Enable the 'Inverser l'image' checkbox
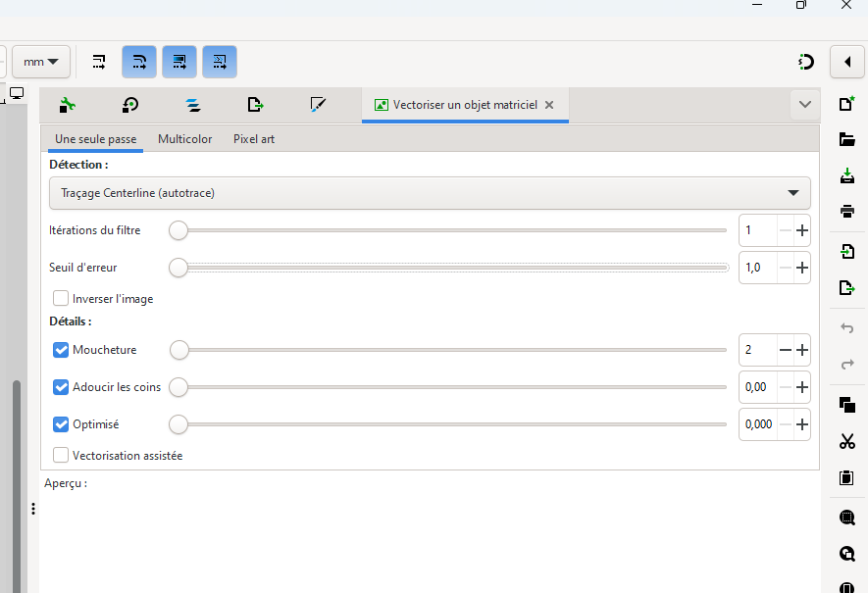Screen dimensions: 868x593 (x=61, y=299)
